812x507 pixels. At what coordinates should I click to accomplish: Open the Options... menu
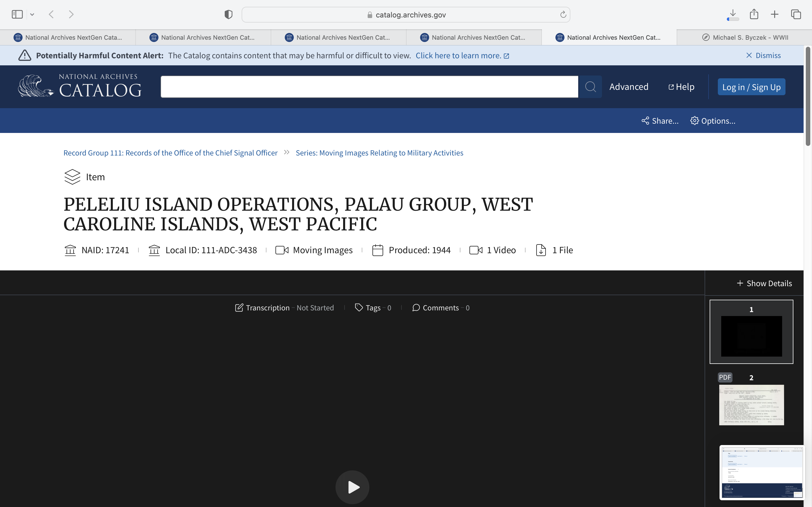coord(713,121)
